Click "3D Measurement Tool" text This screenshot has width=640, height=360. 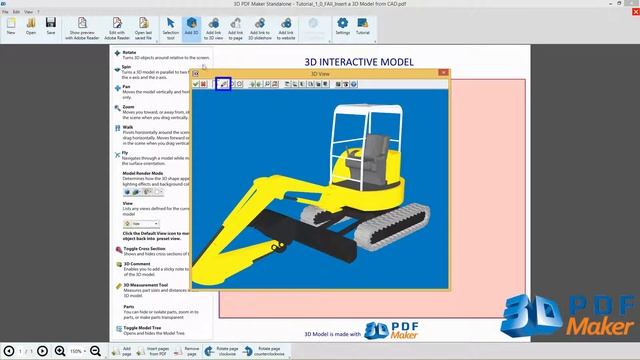pyautogui.click(x=146, y=285)
